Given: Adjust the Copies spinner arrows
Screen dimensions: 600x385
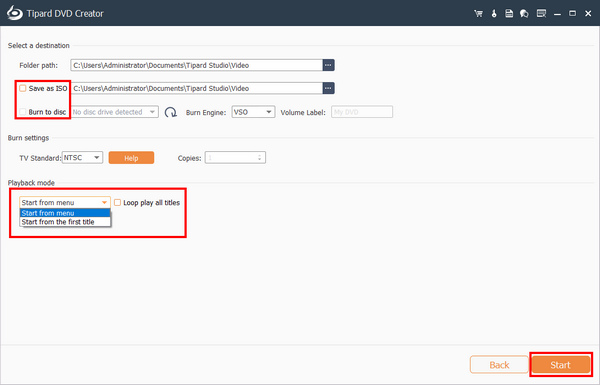Looking at the screenshot, I should pyautogui.click(x=259, y=158).
